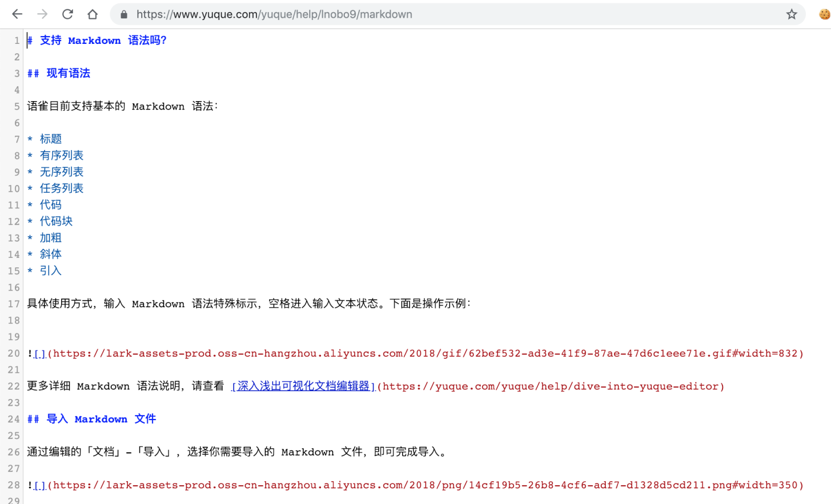Click line number 17 in the gutter
The width and height of the screenshot is (831, 504).
point(14,304)
